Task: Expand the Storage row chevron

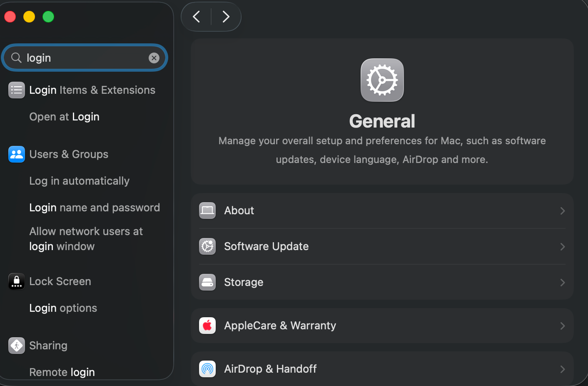Action: point(562,283)
